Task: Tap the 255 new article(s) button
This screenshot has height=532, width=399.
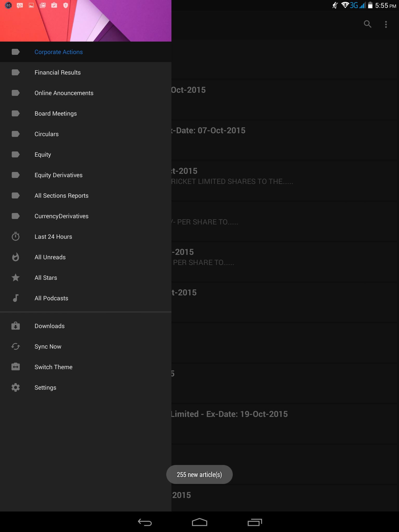Action: point(199,475)
